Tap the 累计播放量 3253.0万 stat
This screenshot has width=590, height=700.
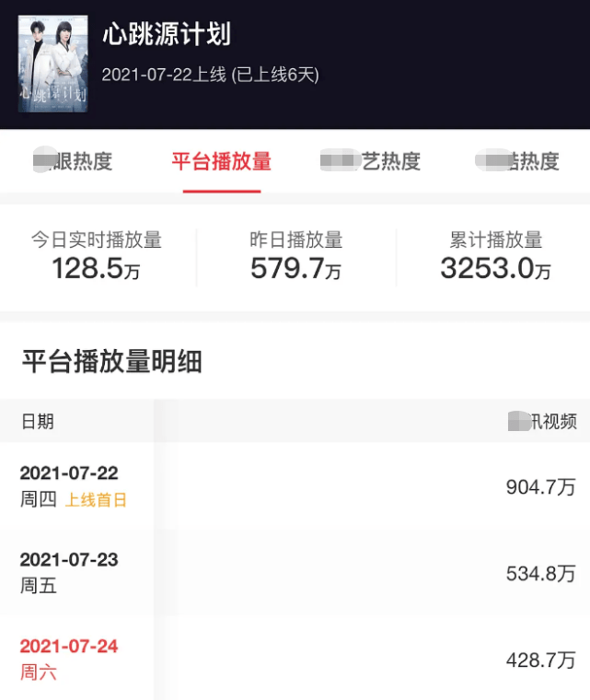click(x=496, y=256)
